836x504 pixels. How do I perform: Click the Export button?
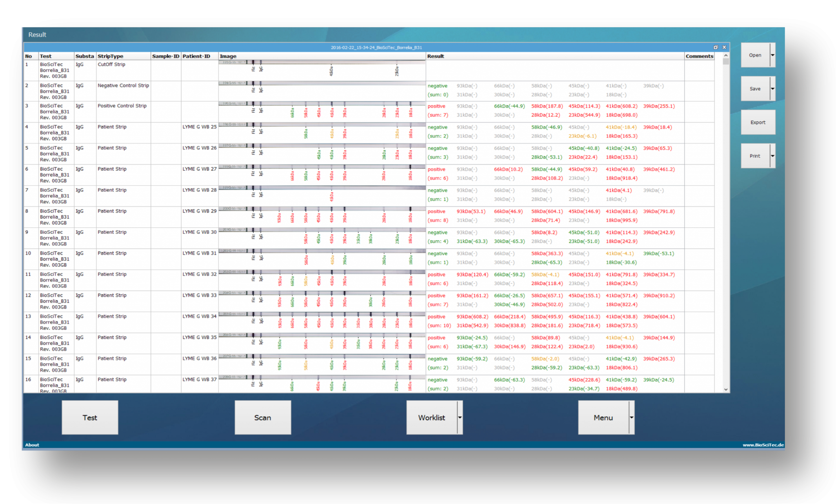tap(758, 122)
